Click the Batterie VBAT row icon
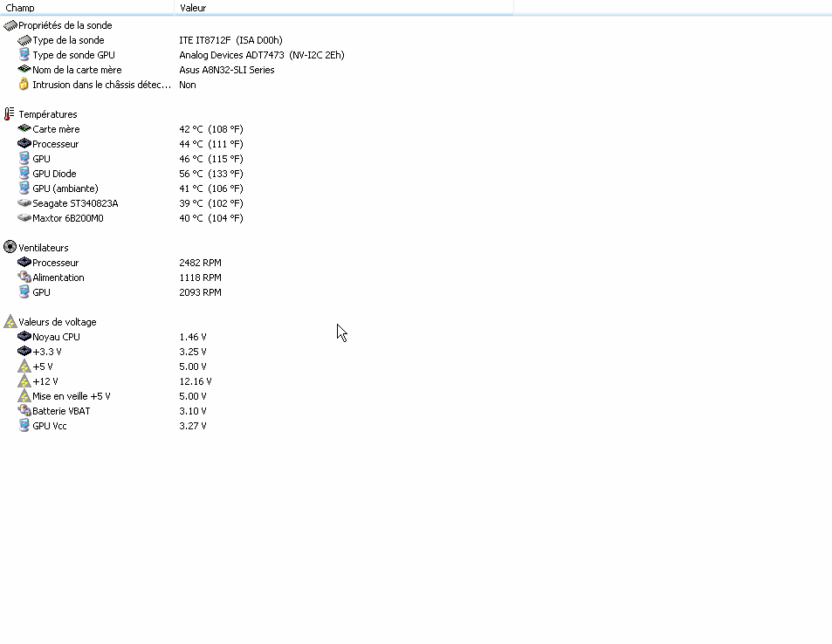 click(24, 411)
